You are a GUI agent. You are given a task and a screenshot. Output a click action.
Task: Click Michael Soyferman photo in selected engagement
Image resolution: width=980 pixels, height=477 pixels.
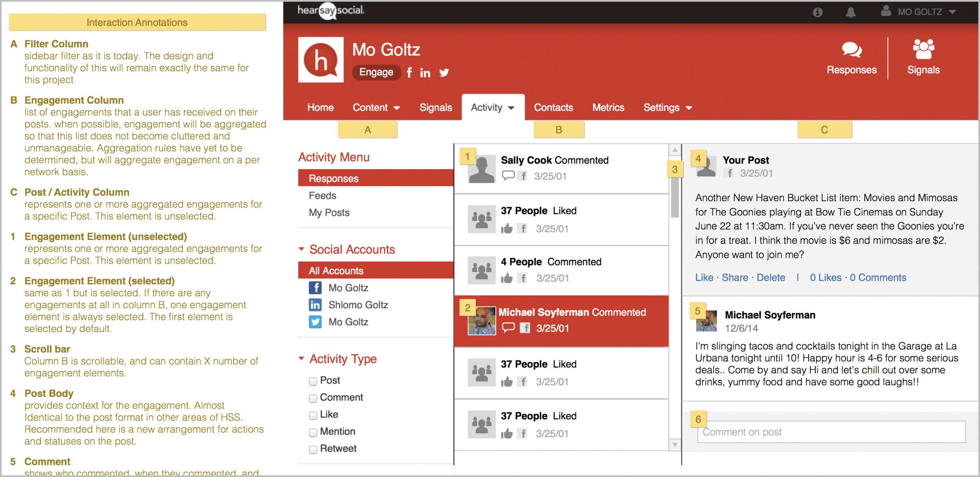pyautogui.click(x=481, y=320)
